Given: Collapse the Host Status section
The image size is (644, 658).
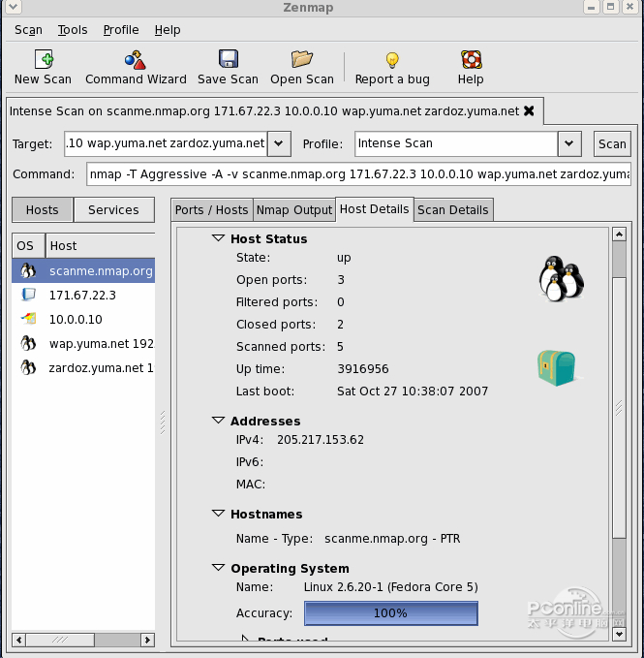Looking at the screenshot, I should (218, 238).
